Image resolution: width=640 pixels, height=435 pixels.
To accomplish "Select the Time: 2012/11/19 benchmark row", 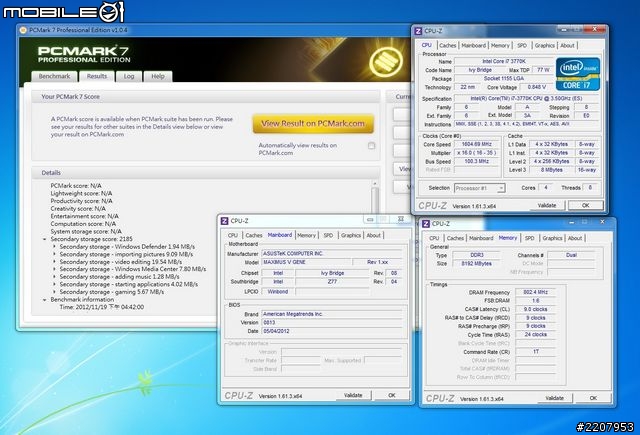I will pos(102,307).
